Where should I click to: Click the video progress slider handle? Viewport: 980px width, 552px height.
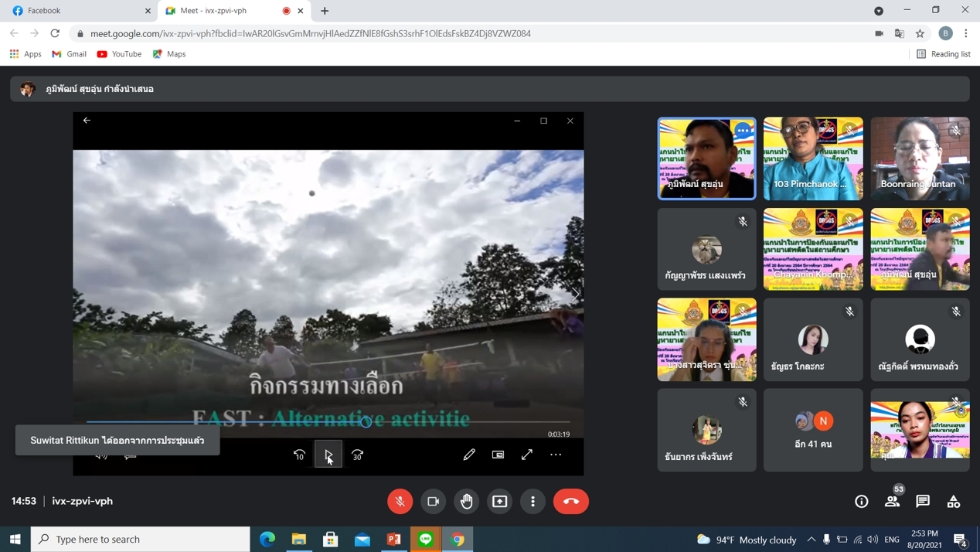[366, 421]
